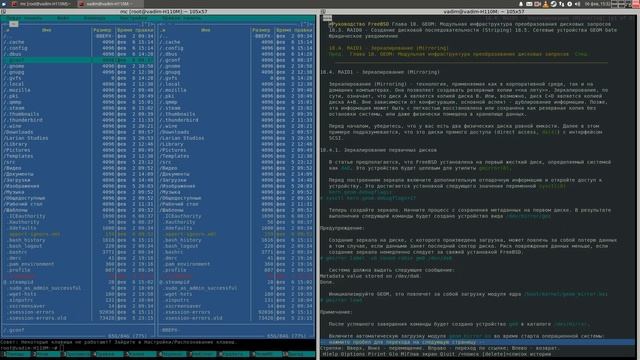Click the F5 Копия button in mc
Screen dimensions: 640x360
[x=142, y=354]
